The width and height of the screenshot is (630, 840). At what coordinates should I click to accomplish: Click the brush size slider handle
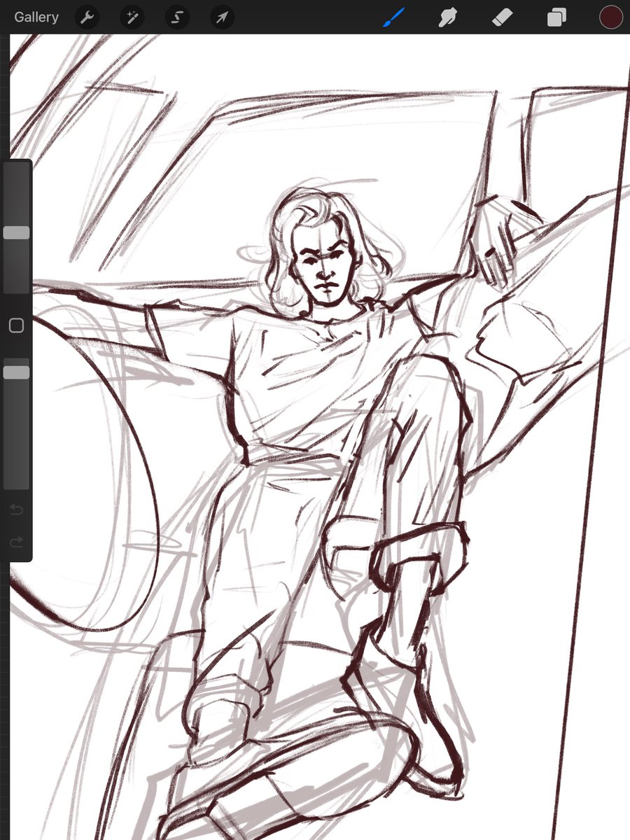(x=16, y=233)
